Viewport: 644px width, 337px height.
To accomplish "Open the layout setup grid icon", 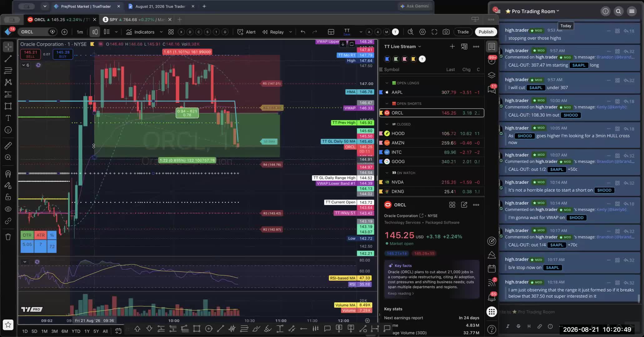I will click(x=331, y=32).
